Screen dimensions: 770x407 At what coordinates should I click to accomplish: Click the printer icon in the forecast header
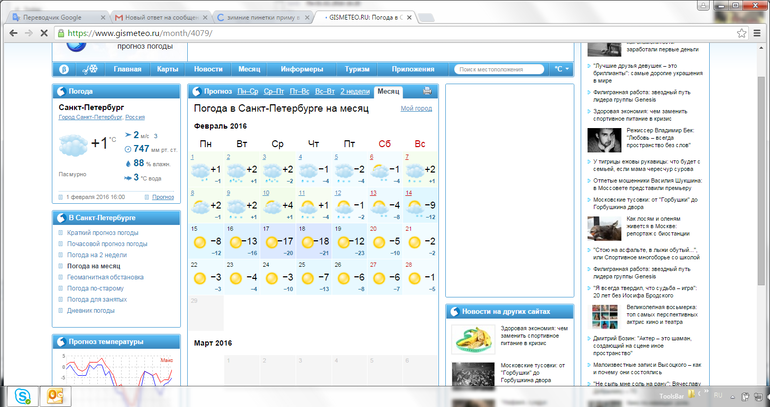pyautogui.click(x=428, y=91)
